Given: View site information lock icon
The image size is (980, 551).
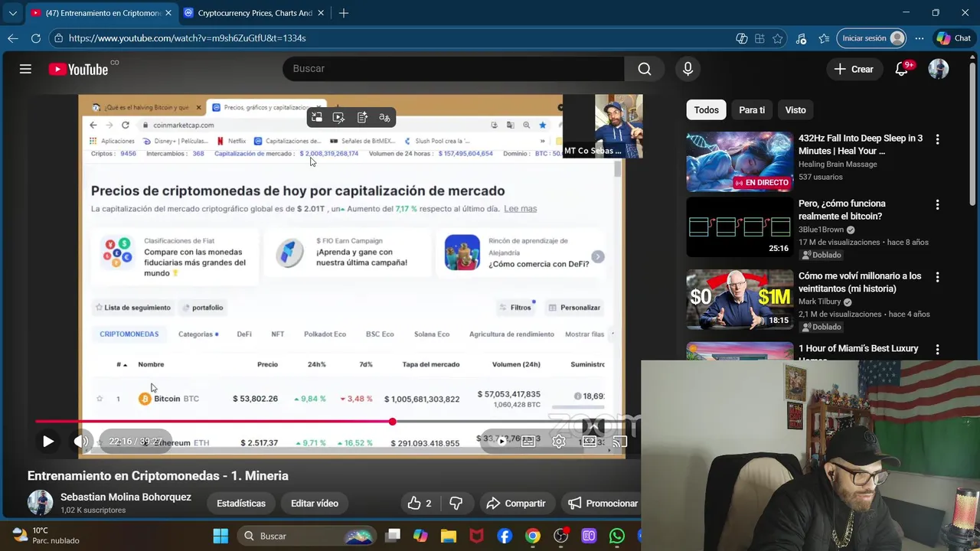Looking at the screenshot, I should point(59,38).
